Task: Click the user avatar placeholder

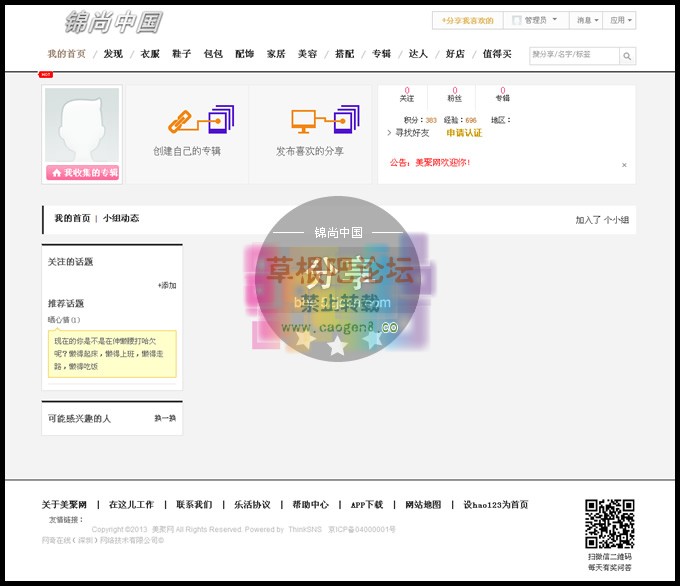Action: pyautogui.click(x=81, y=125)
